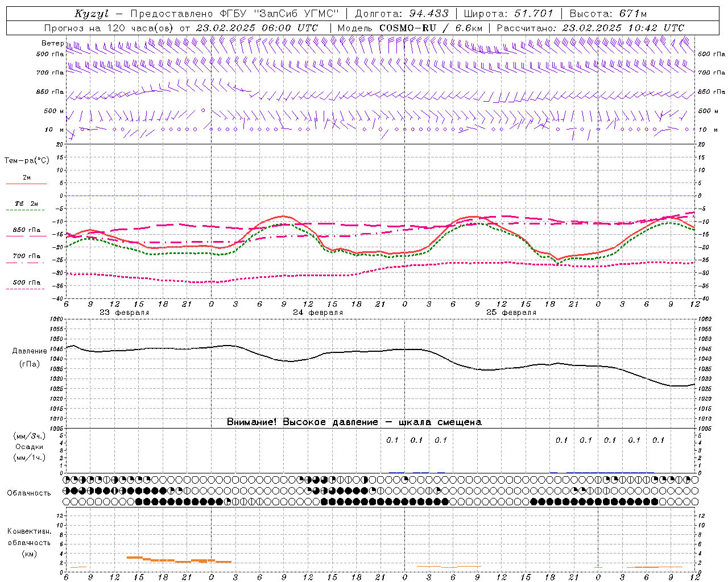Screen dimensions: 728x582
Task: Click the "(мм/3ч.)" precipitation unit label
Action: point(30,436)
